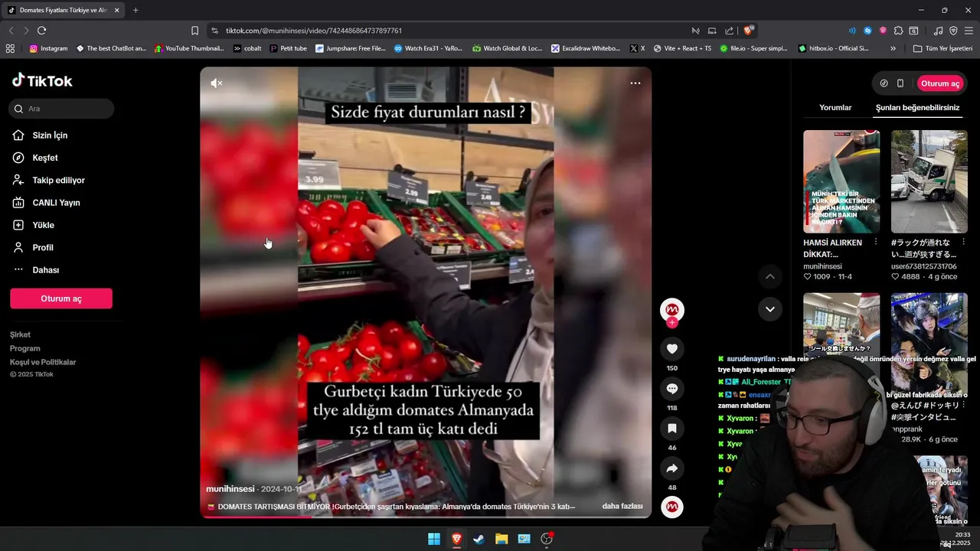This screenshot has height=551, width=980.
Task: Open hitbox.io bookmark
Action: click(833, 48)
